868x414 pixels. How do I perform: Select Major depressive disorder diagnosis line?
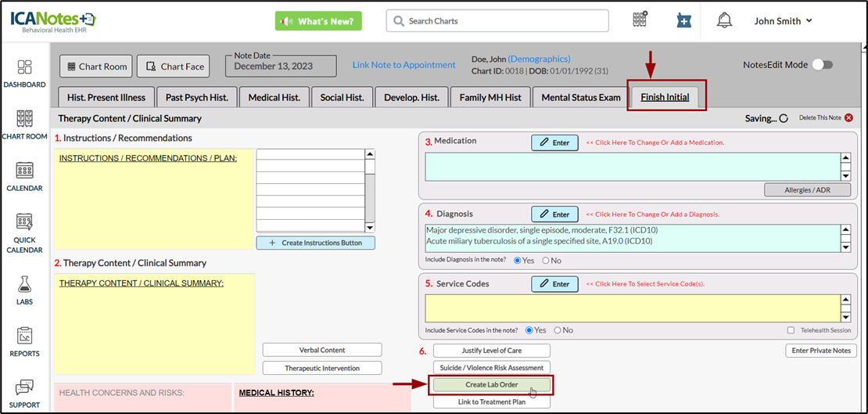(x=542, y=229)
